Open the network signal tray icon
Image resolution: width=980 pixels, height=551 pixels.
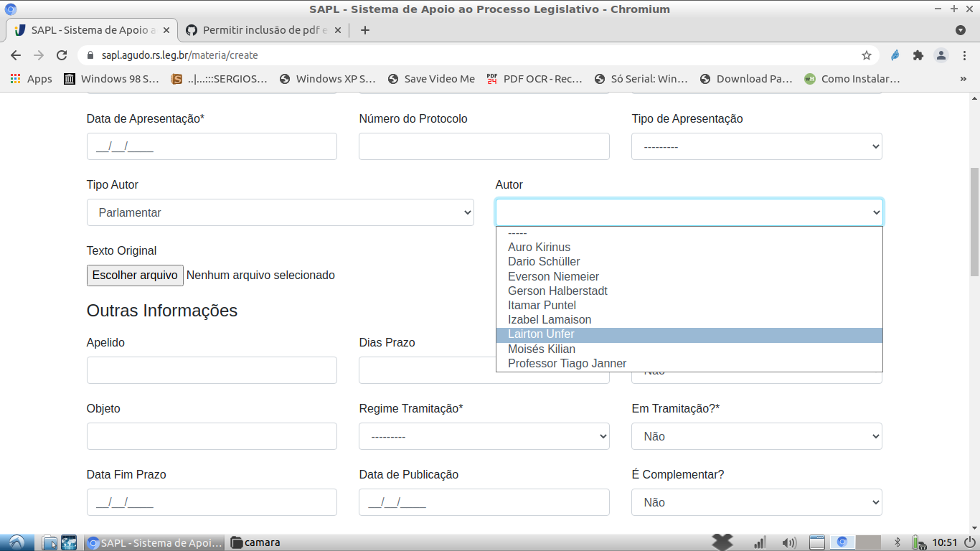[760, 542]
